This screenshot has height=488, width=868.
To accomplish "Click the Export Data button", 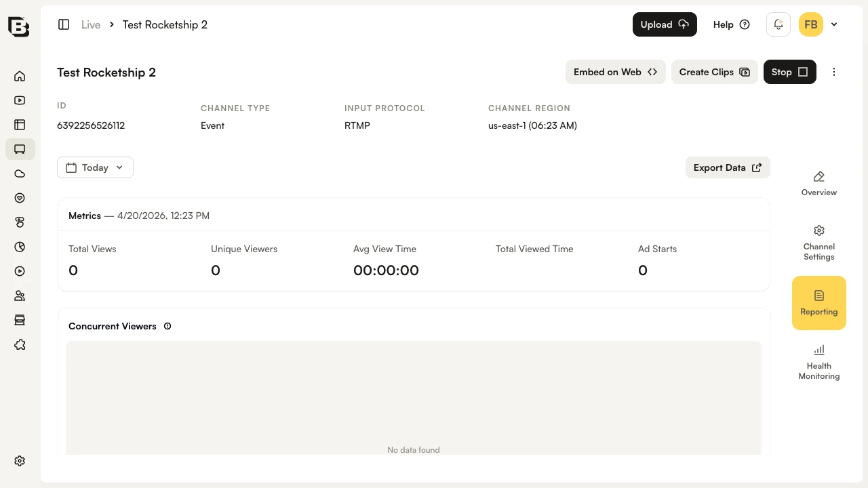I will 728,167.
